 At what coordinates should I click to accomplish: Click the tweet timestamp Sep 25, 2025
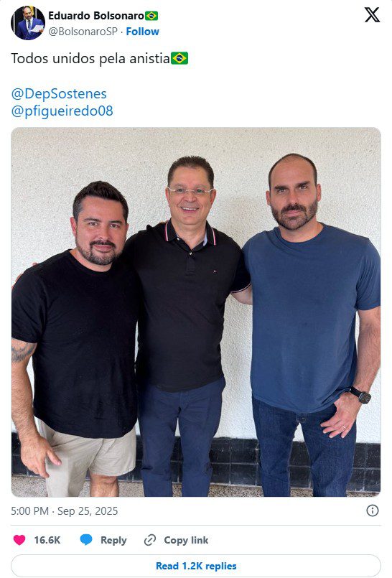pyautogui.click(x=65, y=511)
